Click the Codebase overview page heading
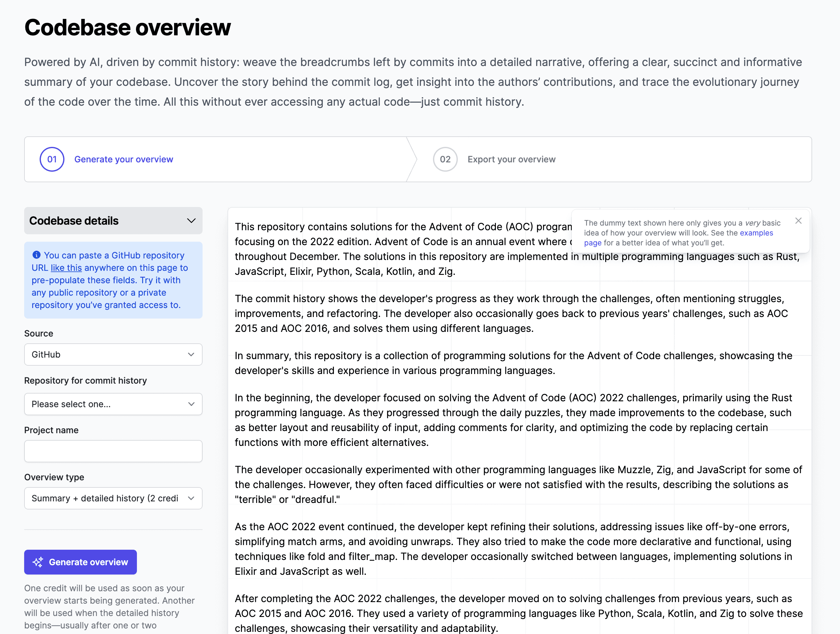840x634 pixels. coord(128,27)
